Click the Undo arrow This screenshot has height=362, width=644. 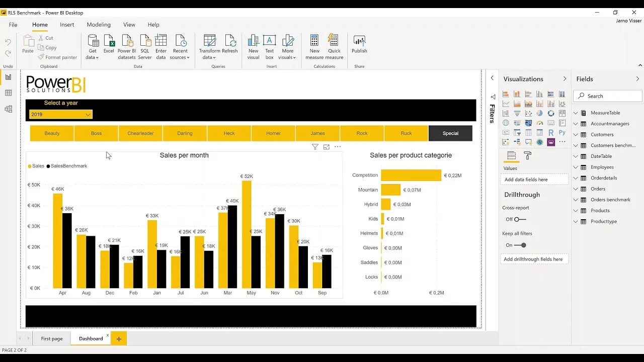pos(8,42)
